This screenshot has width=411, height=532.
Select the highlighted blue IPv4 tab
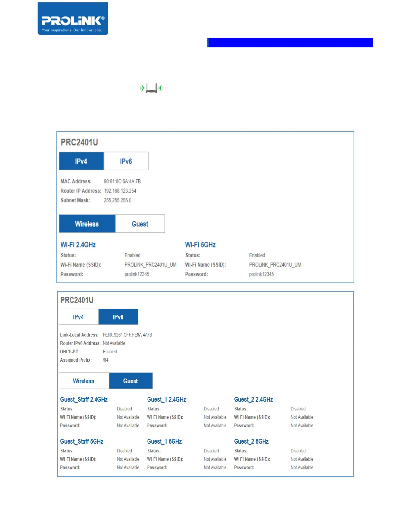click(81, 161)
